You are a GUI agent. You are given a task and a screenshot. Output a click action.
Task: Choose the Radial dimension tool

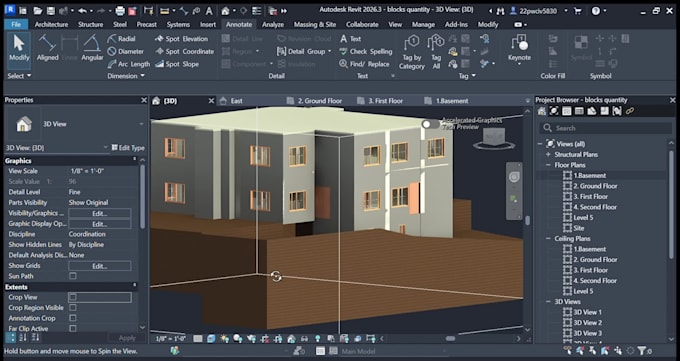(121, 39)
